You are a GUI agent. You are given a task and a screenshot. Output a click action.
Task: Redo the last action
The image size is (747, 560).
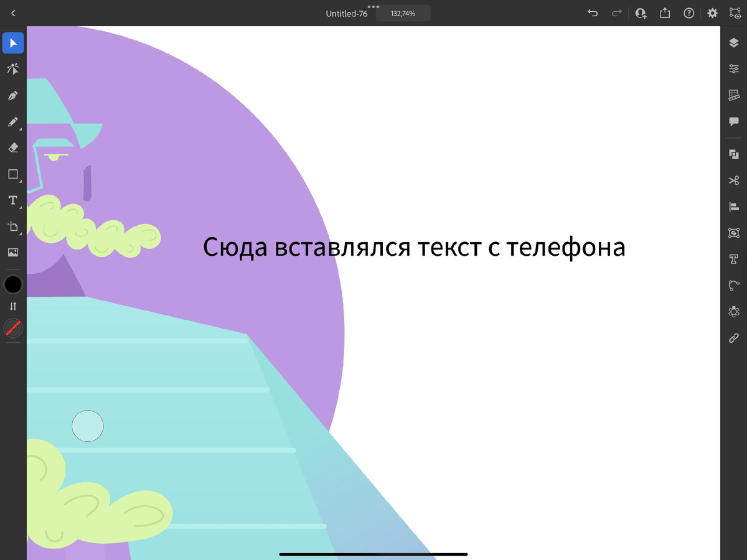617,13
